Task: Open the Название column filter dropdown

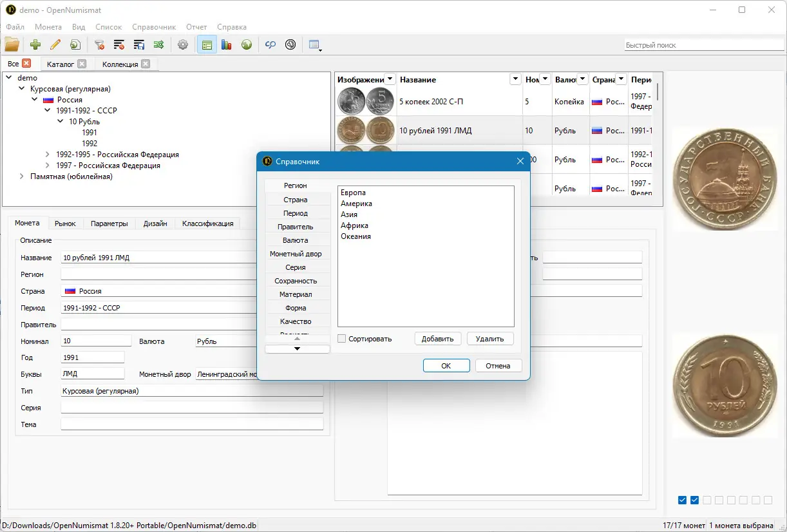Action: (x=515, y=79)
